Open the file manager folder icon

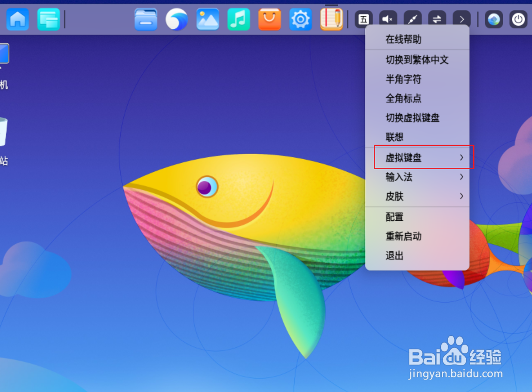[x=146, y=19]
